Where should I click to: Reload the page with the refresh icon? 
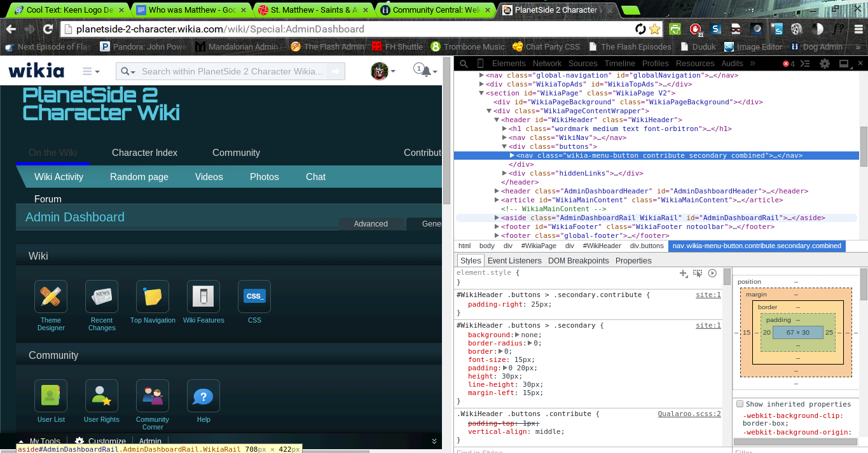point(48,29)
